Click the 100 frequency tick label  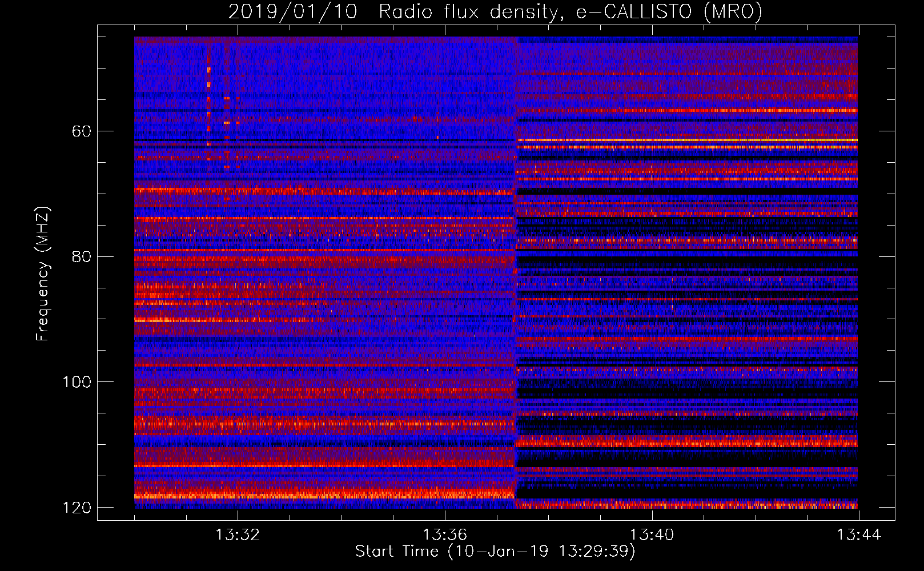coord(77,382)
